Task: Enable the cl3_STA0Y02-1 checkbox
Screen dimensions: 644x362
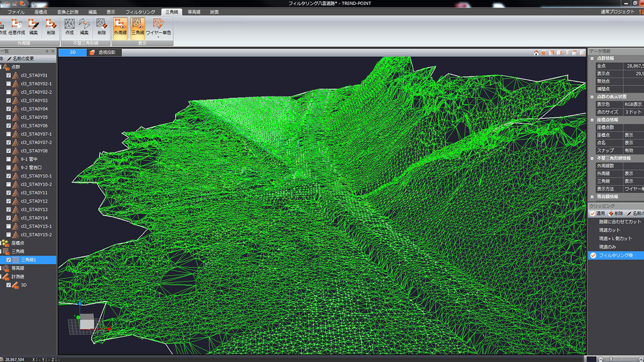Action: [x=9, y=84]
